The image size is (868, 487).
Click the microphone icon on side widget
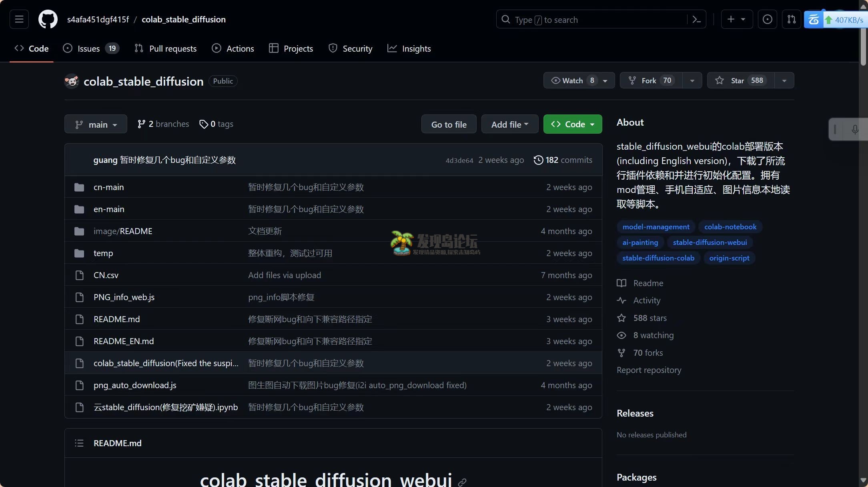click(855, 130)
